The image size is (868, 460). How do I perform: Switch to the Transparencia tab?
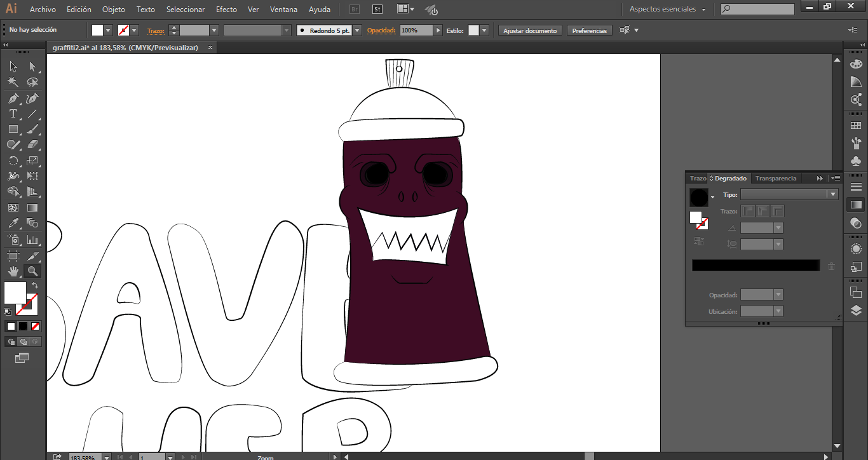click(x=775, y=179)
